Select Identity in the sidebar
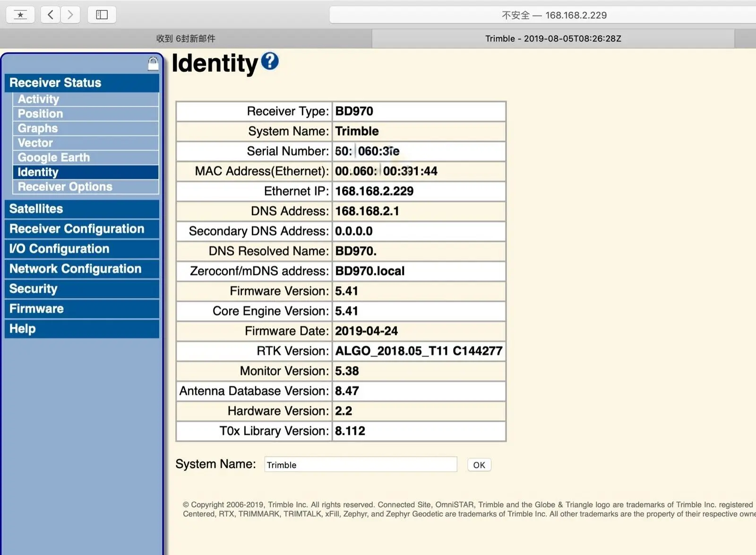 [86, 172]
